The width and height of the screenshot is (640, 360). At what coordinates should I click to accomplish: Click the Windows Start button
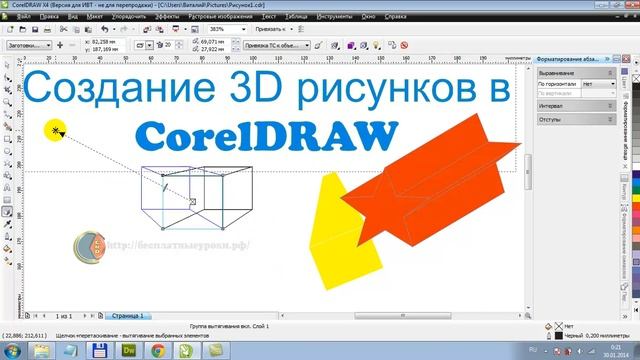pyautogui.click(x=12, y=351)
